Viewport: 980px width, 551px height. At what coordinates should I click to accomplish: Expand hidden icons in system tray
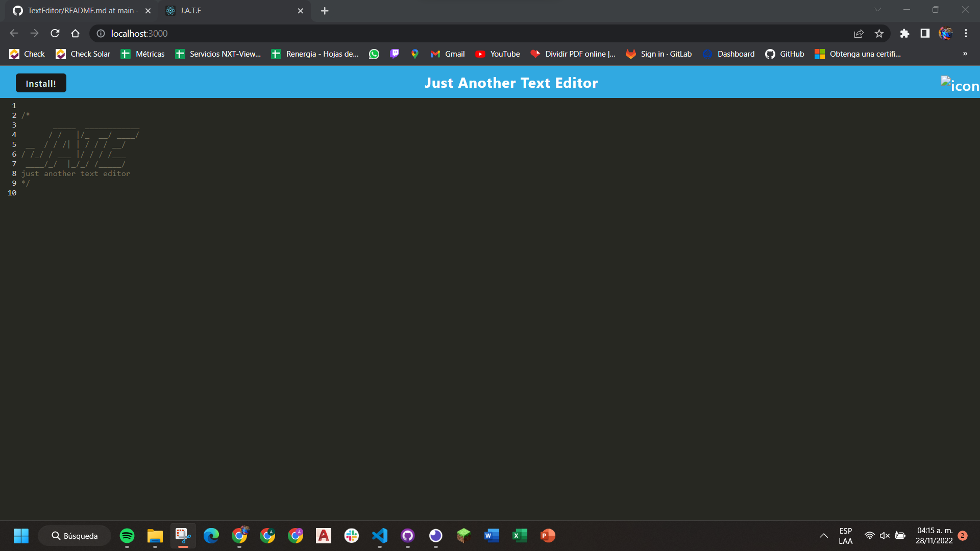pyautogui.click(x=823, y=536)
